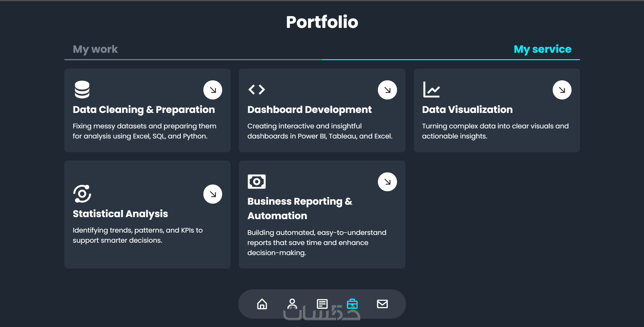Image resolution: width=644 pixels, height=327 pixels.
Task: Open Dashboard Development arrow button
Action: point(387,90)
